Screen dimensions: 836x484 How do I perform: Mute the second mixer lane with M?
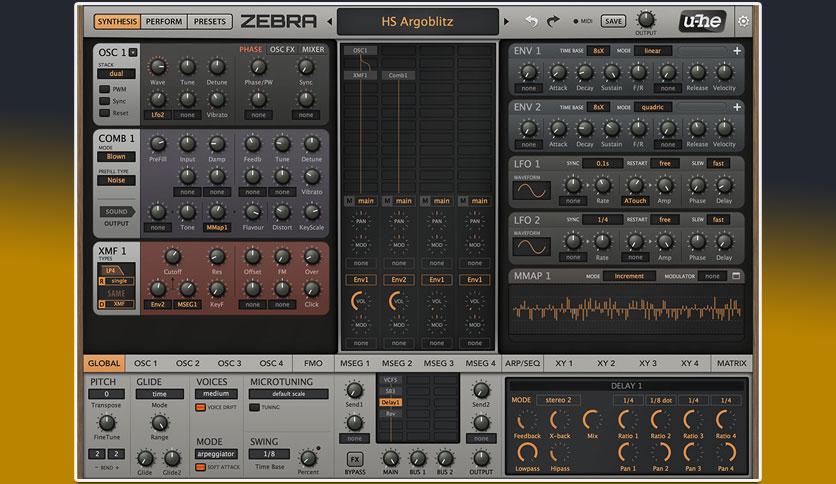[387, 201]
